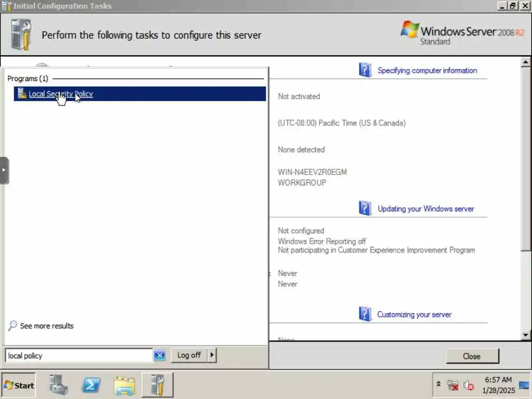Click the vertical scrollbar thumb
This screenshot has width=532, height=399.
(525, 159)
